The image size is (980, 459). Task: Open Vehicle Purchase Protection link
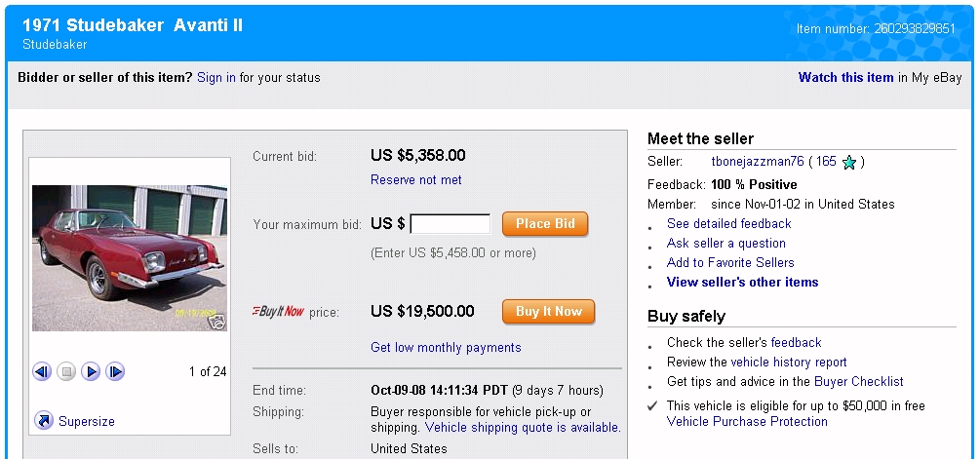(747, 422)
